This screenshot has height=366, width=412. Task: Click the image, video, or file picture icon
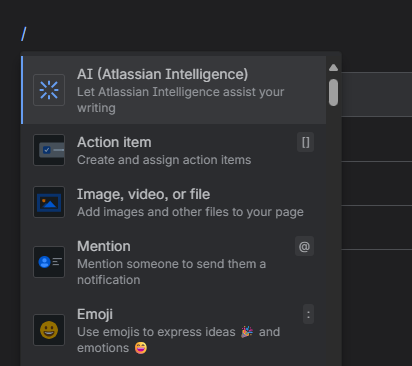(49, 202)
